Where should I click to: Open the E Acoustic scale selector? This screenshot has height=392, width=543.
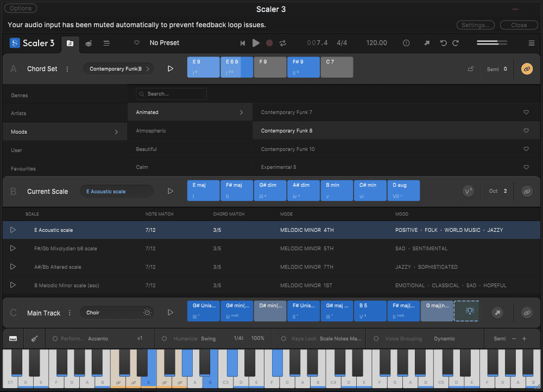click(117, 192)
